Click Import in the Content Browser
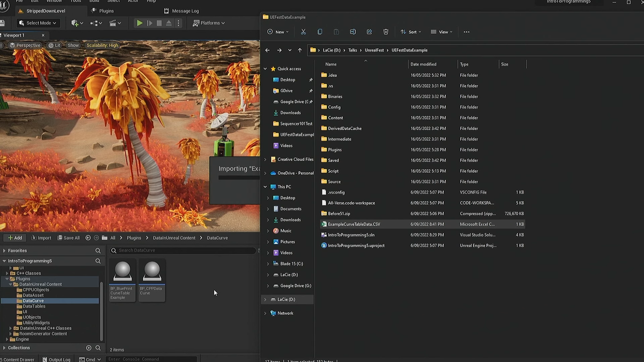This screenshot has height=362, width=644. pos(41,238)
